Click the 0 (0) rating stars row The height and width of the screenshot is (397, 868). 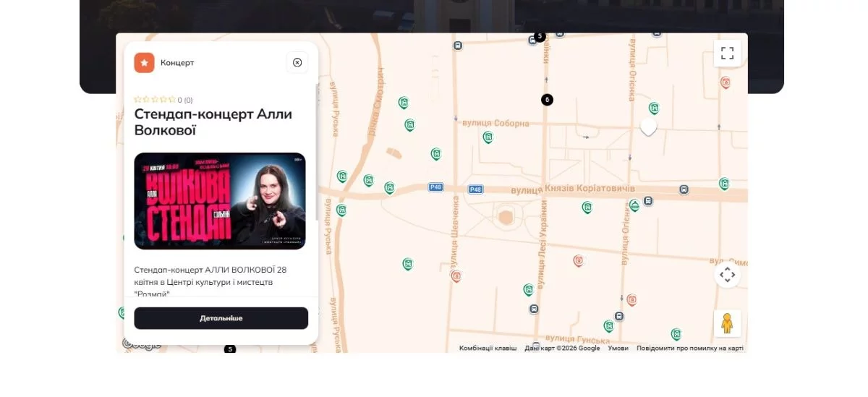coord(163,100)
